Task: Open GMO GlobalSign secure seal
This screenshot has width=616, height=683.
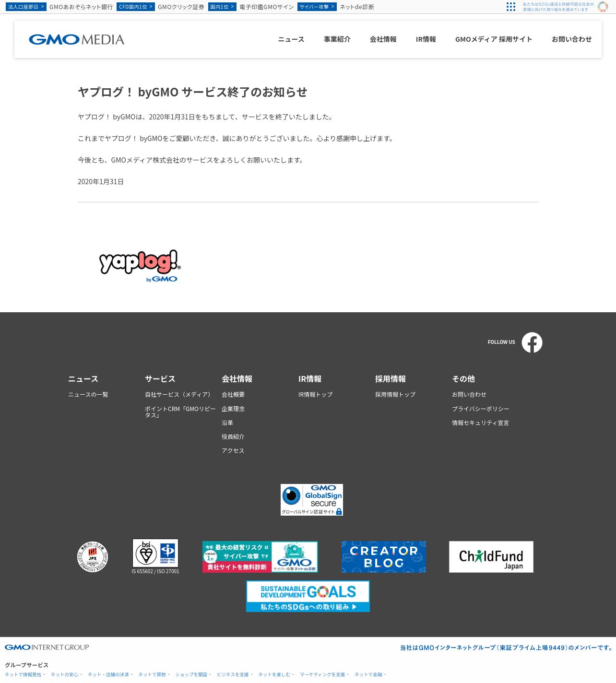Action: coord(312,500)
